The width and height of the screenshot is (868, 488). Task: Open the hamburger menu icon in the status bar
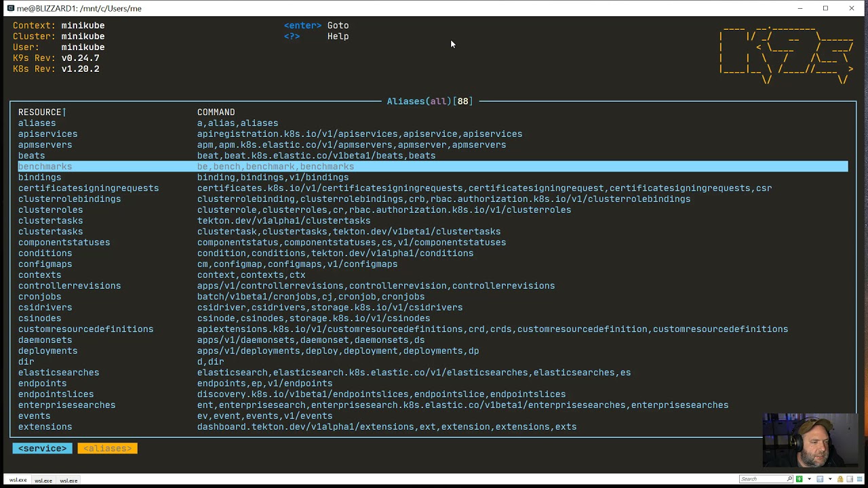point(859,479)
